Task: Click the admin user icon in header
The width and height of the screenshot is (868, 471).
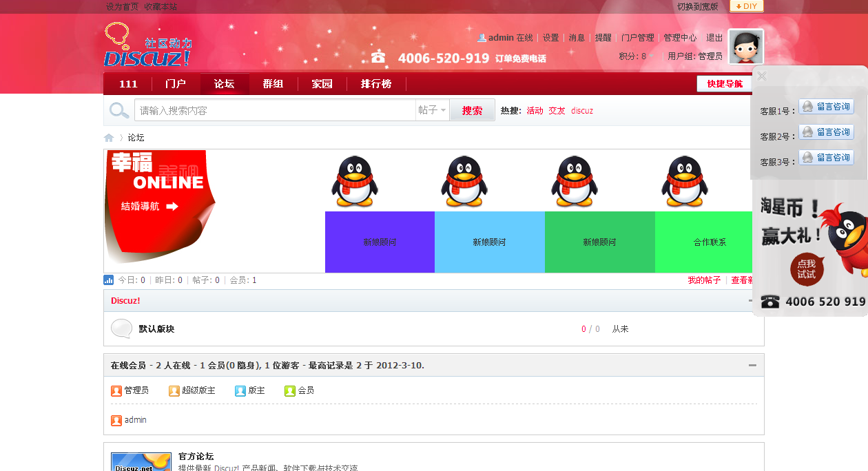Action: (482, 38)
